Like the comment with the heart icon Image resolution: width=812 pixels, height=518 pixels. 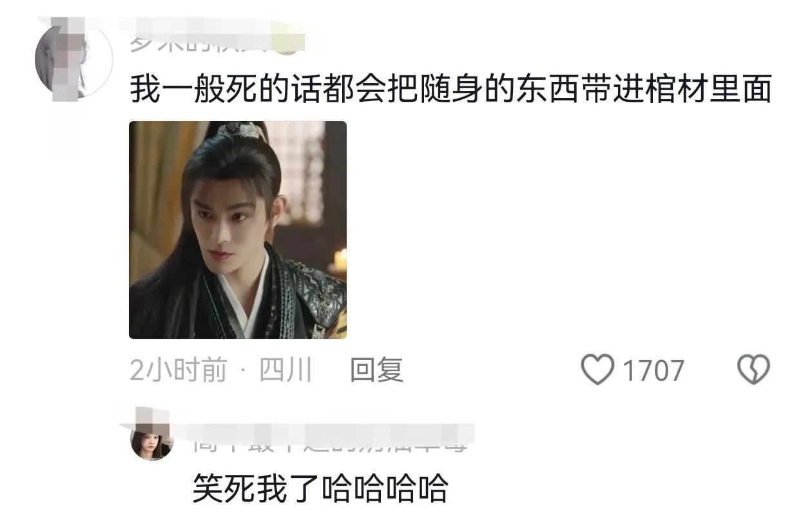pyautogui.click(x=597, y=370)
